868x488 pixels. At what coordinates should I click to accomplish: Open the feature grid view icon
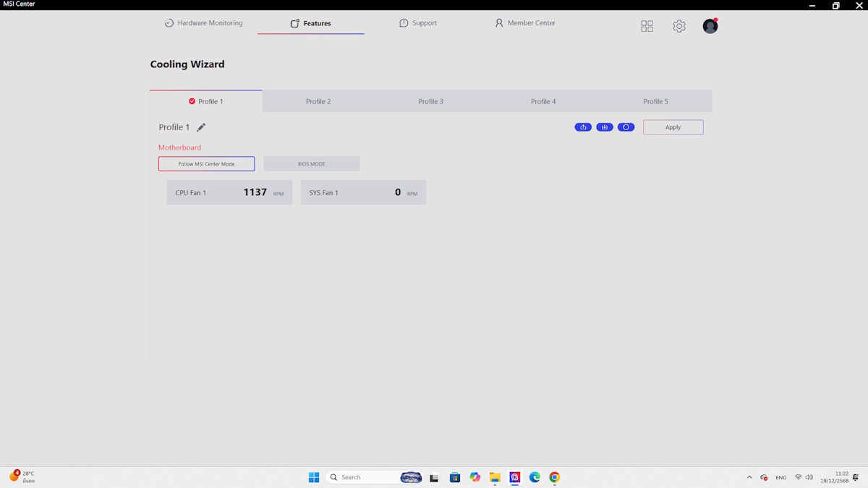[x=647, y=26]
